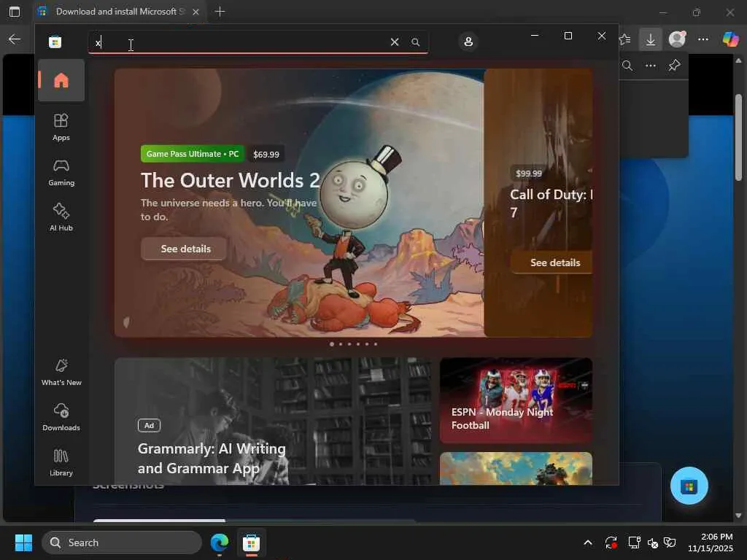Pin the Edge downloads panel

(x=674, y=65)
